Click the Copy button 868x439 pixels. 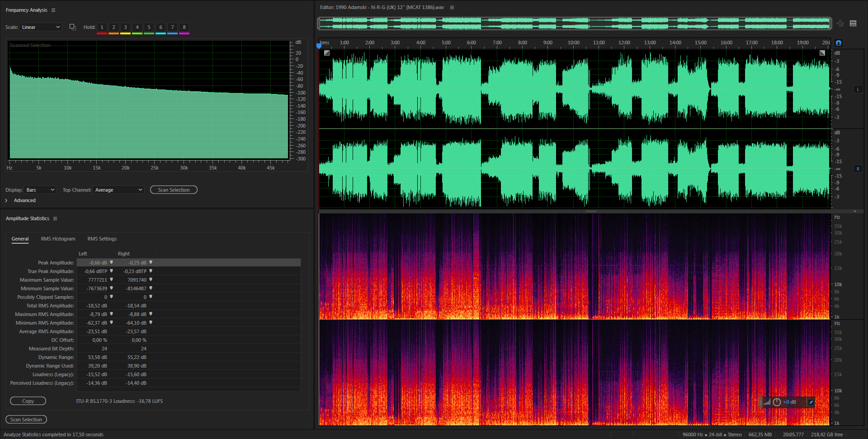pos(28,401)
